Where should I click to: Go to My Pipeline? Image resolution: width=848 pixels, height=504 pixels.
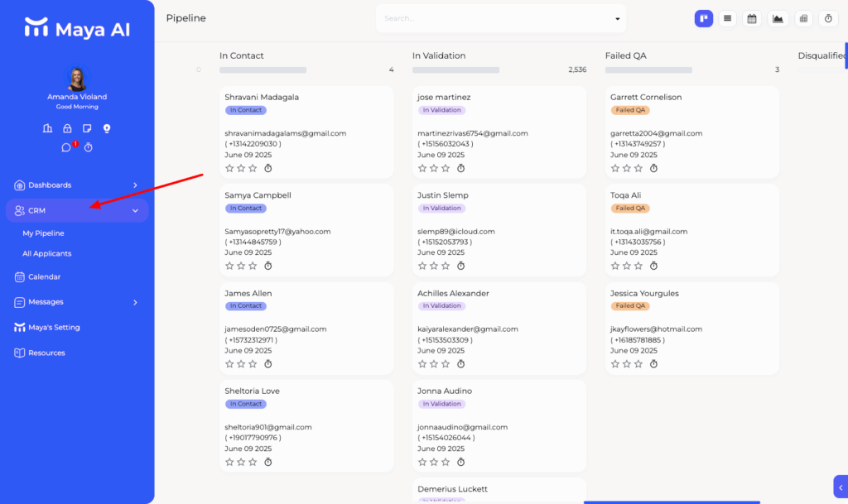tap(43, 233)
